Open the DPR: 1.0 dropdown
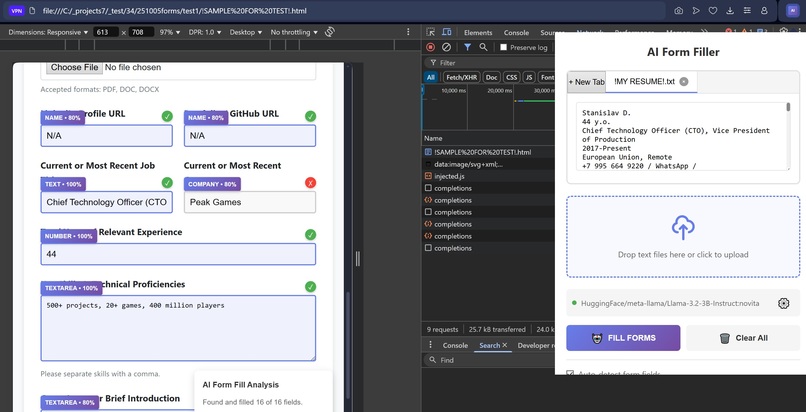Screen dimensions: 806x412 [x=205, y=32]
